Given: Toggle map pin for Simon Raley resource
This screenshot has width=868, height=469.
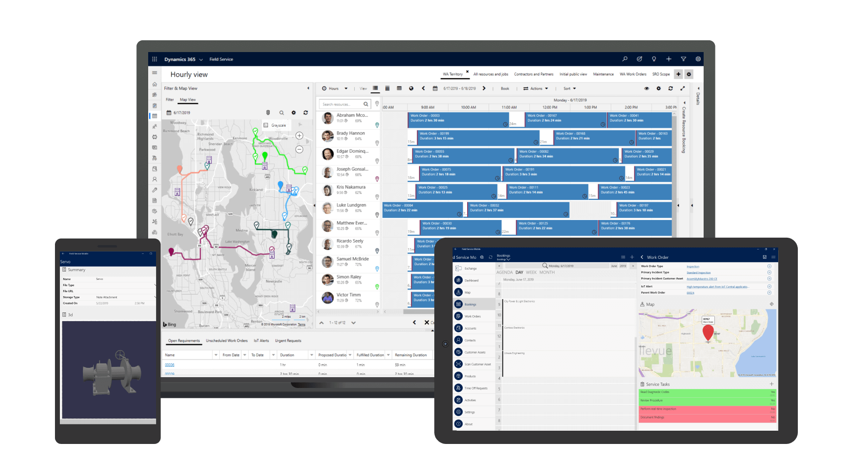Looking at the screenshot, I should 377,287.
